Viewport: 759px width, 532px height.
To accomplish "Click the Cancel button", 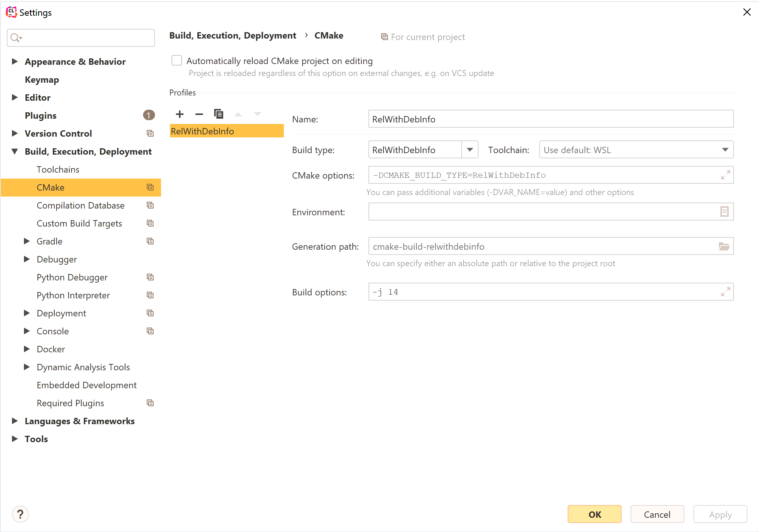I will pos(657,514).
